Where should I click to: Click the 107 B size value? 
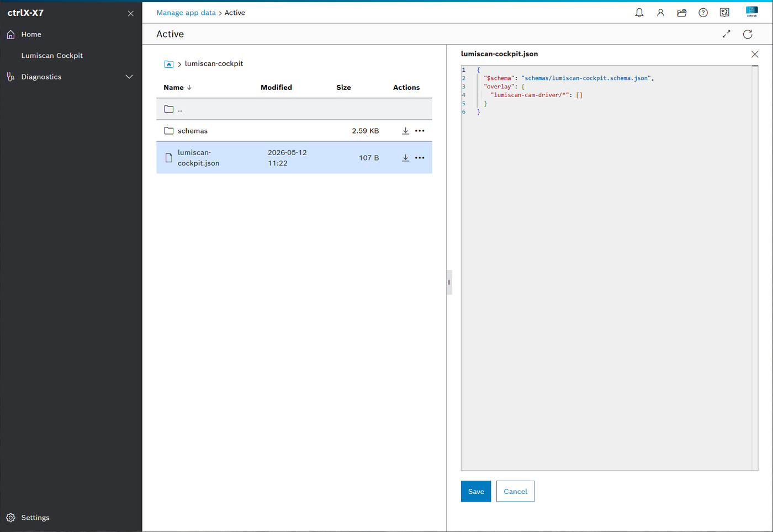point(369,158)
